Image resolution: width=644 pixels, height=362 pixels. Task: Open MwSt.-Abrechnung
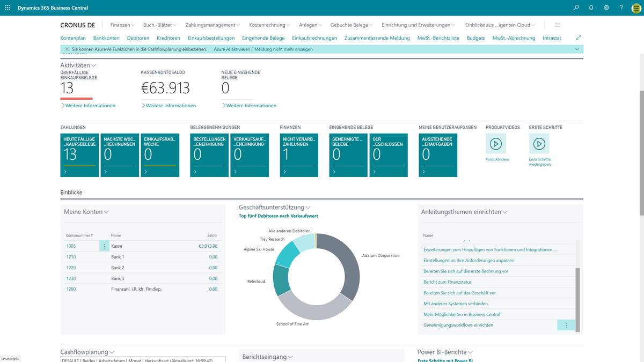tap(514, 38)
